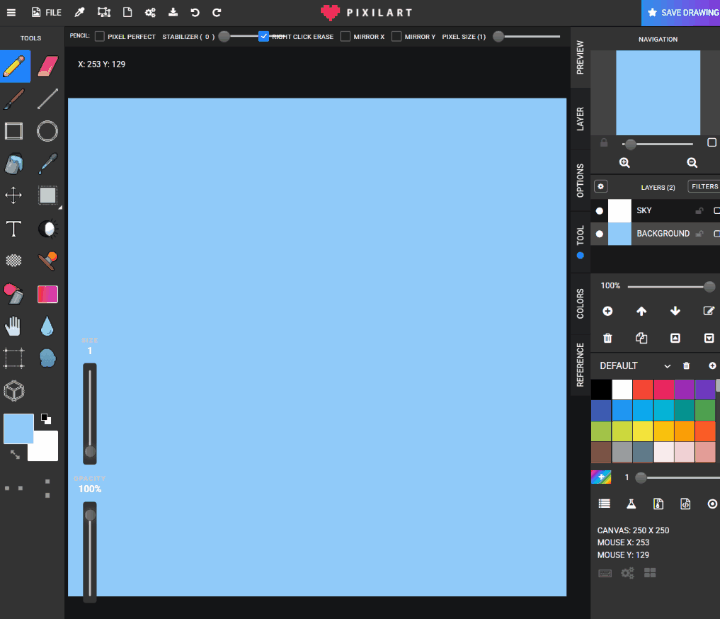Select the Text tool
The image size is (720, 619).
(x=13, y=228)
